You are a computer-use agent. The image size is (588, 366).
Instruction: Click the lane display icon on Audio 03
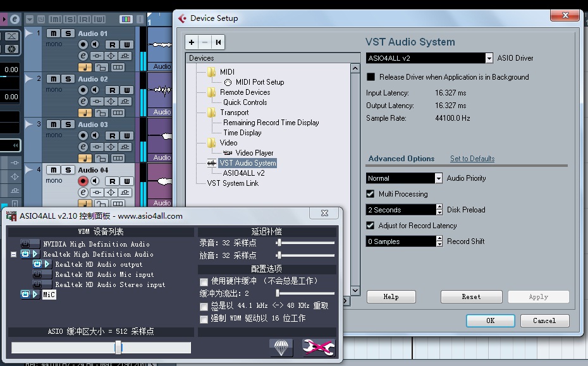point(118,158)
